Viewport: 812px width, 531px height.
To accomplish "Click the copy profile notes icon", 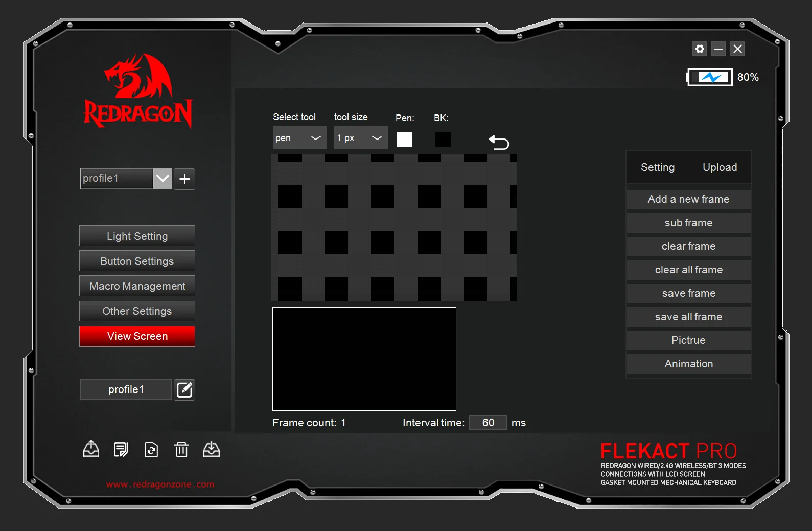I will (121, 449).
